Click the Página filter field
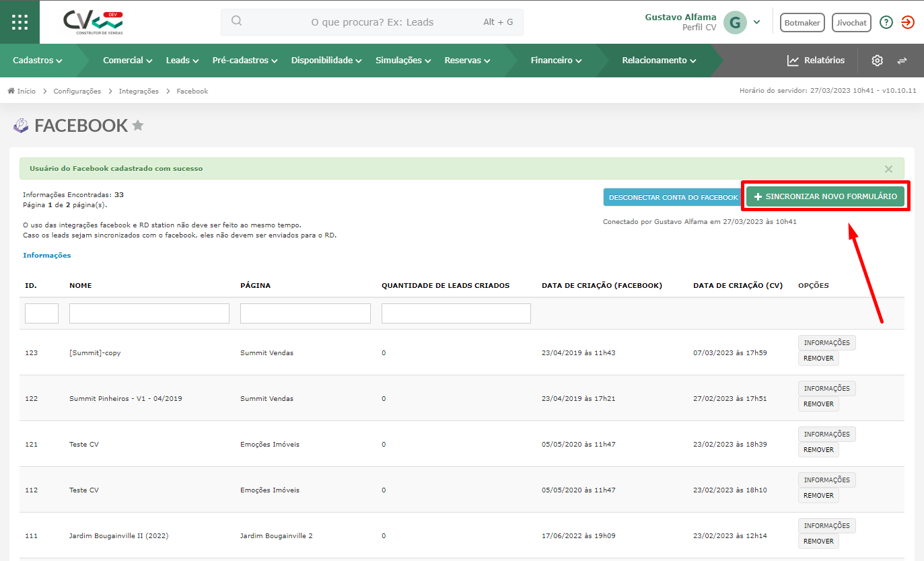 (306, 313)
